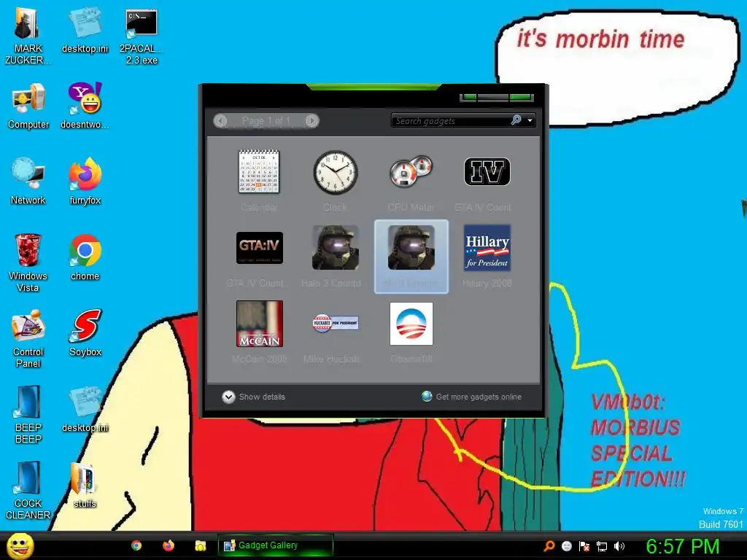Image resolution: width=747 pixels, height=560 pixels.
Task: Select desktop.ini beside BEEP BEEP
Action: pyautogui.click(x=85, y=408)
